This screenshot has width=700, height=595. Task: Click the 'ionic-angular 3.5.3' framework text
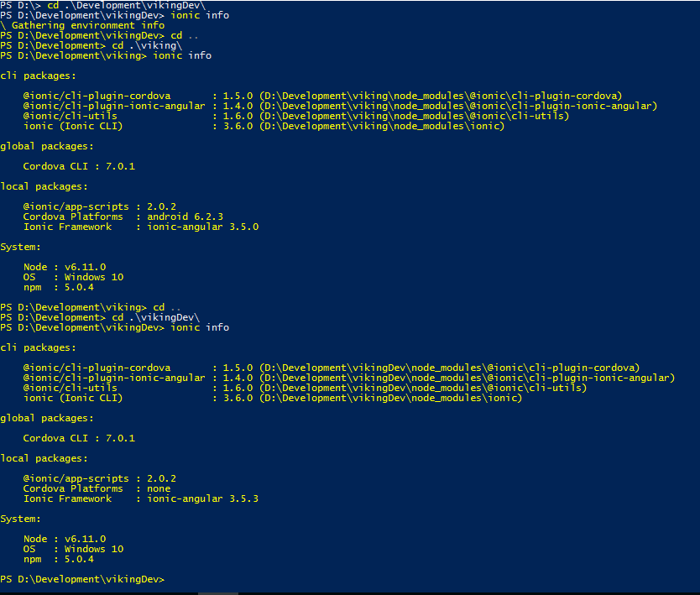(202, 498)
